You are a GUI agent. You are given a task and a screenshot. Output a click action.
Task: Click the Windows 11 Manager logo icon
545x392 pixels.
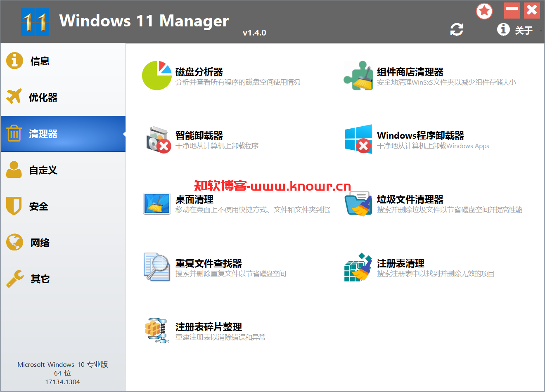pos(35,22)
